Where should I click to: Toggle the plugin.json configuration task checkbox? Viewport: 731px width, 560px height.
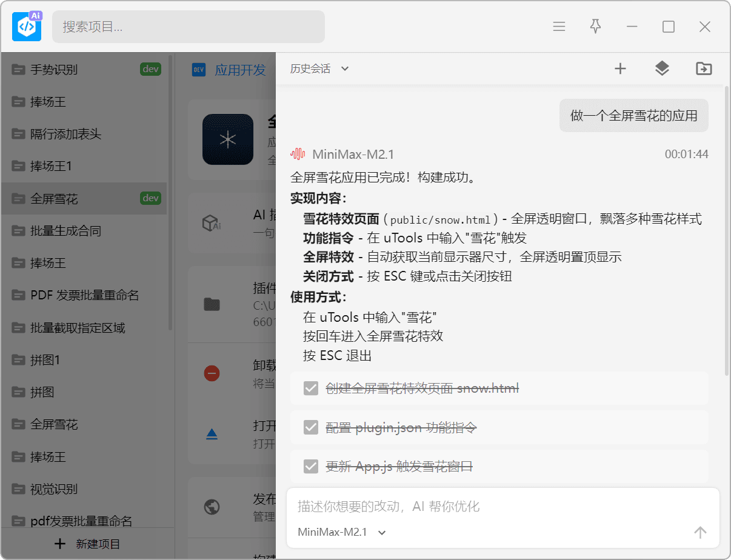(x=311, y=427)
